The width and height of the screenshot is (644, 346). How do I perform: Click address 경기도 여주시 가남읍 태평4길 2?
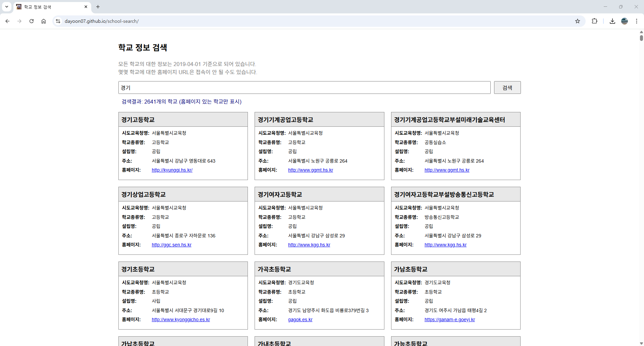pyautogui.click(x=455, y=310)
